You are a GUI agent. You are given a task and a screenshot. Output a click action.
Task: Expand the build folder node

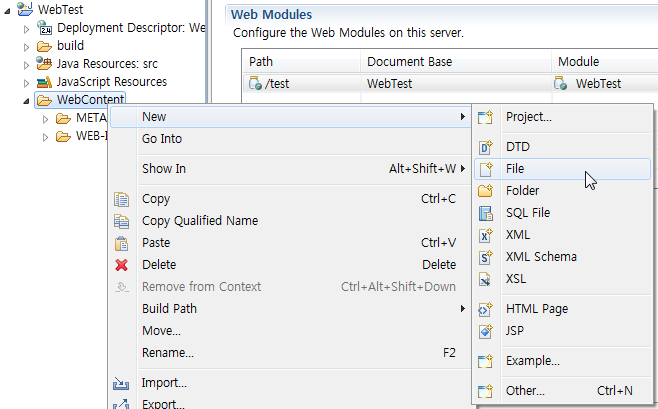(x=26, y=47)
